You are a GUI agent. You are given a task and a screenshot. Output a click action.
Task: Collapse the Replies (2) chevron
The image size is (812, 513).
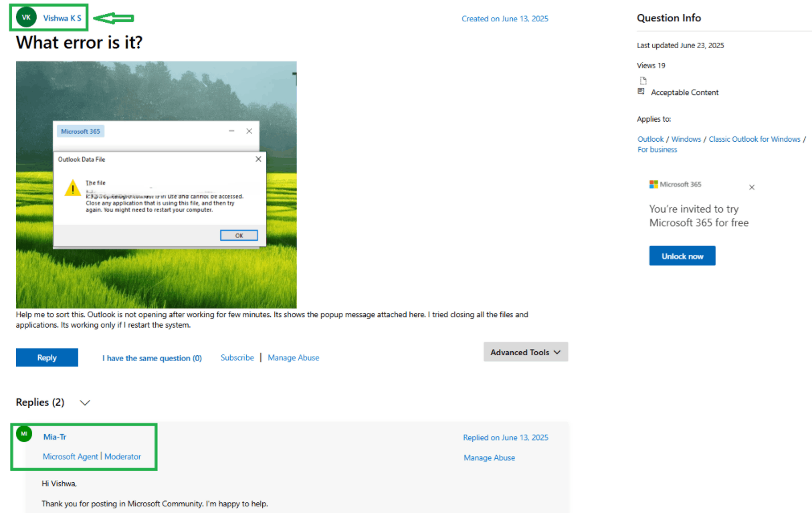click(x=85, y=403)
